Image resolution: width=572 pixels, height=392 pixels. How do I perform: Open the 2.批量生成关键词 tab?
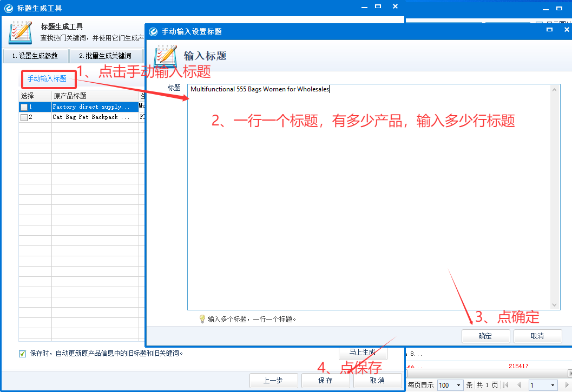coord(105,56)
